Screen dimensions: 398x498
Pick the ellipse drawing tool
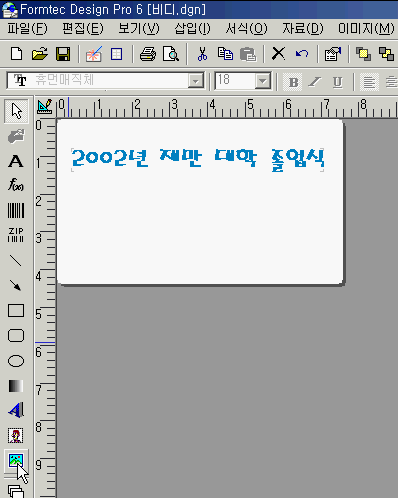[x=16, y=361]
